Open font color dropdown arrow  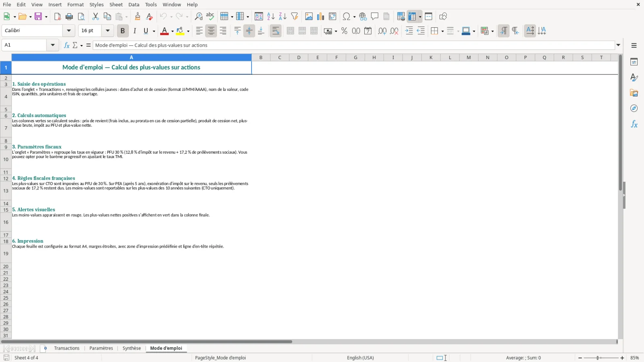[x=172, y=31]
